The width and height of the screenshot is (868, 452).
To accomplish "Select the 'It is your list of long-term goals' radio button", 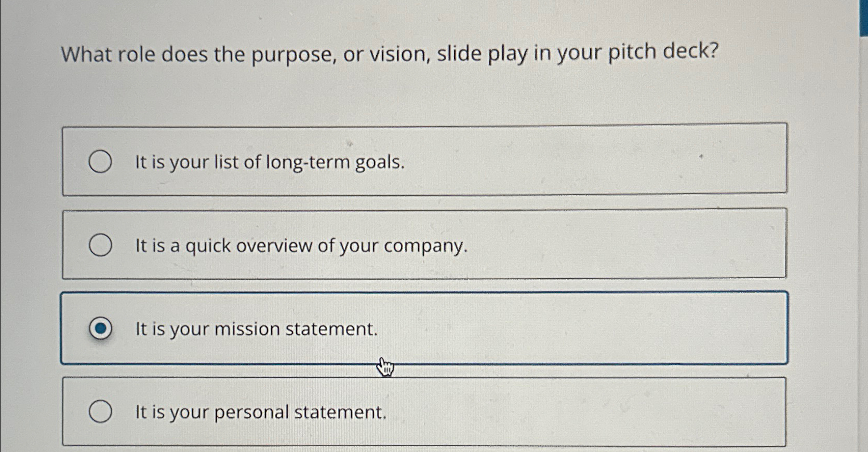I will point(101,162).
